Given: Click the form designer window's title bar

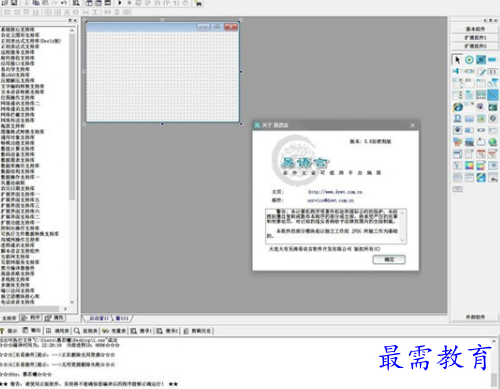Looking at the screenshot, I should (x=162, y=27).
